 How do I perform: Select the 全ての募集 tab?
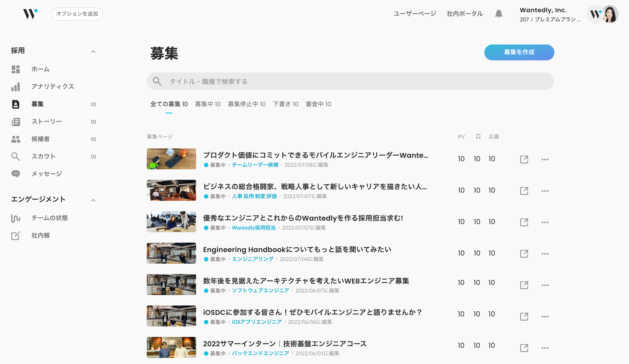click(x=169, y=104)
